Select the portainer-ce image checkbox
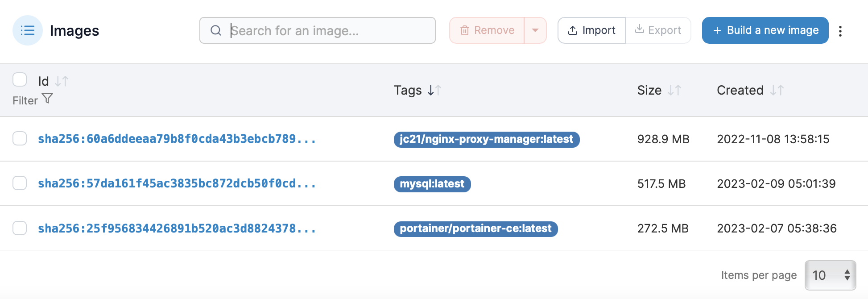 coord(20,228)
